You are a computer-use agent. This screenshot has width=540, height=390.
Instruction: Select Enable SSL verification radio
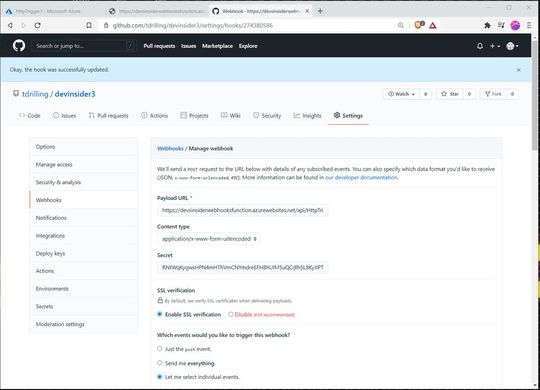pos(159,314)
